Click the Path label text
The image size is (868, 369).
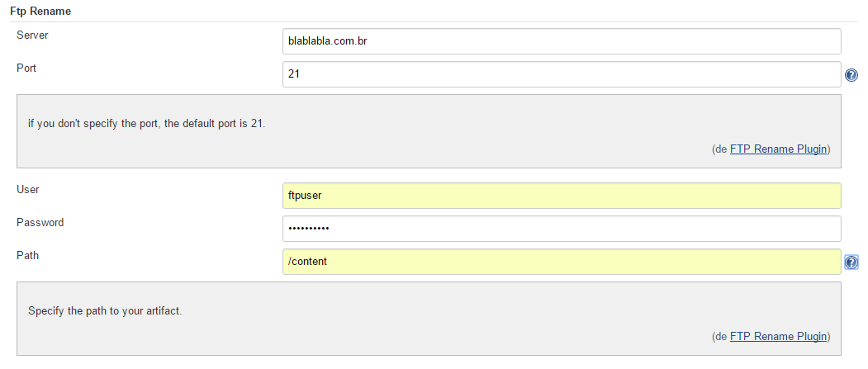(x=28, y=255)
